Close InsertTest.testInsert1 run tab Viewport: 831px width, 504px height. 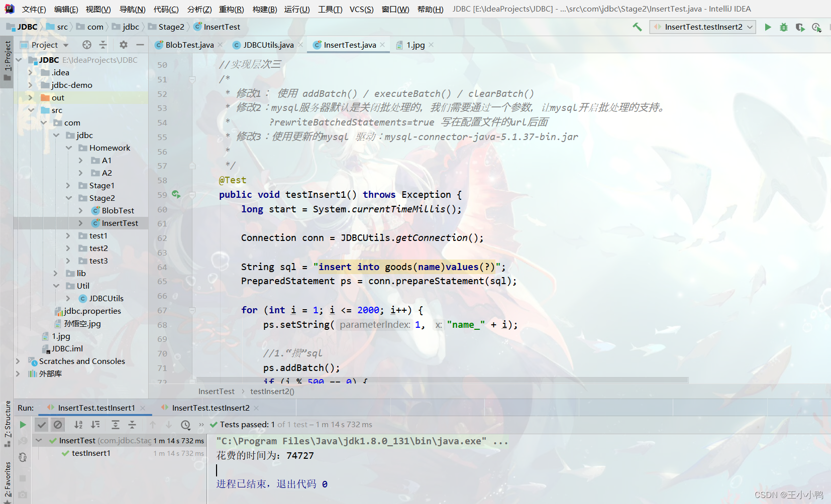coord(143,408)
